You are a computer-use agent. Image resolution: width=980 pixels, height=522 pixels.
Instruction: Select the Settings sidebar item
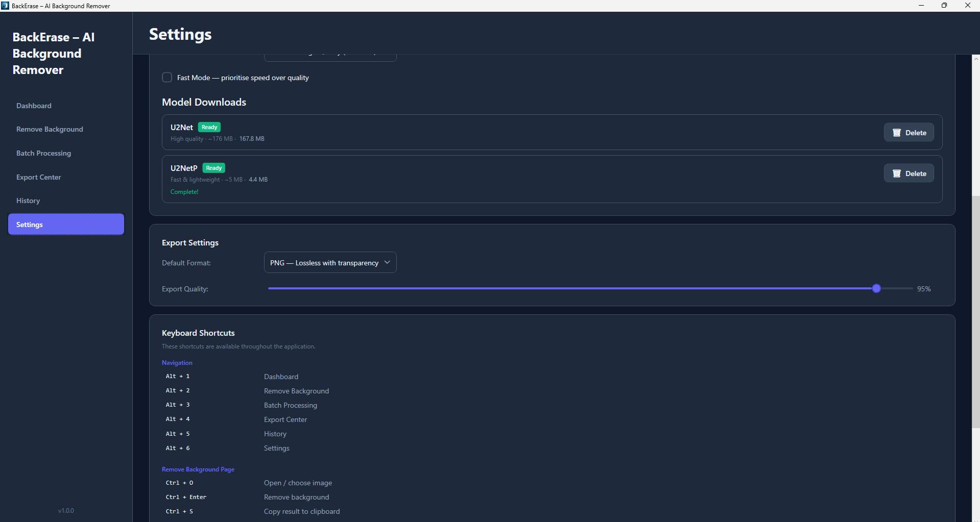[66, 225]
